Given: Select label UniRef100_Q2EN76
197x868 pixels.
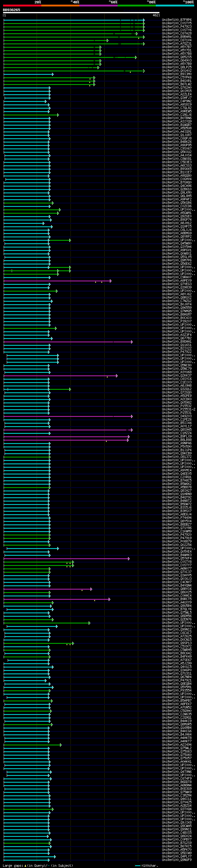Looking at the screenshot, I should (x=177, y=619).
